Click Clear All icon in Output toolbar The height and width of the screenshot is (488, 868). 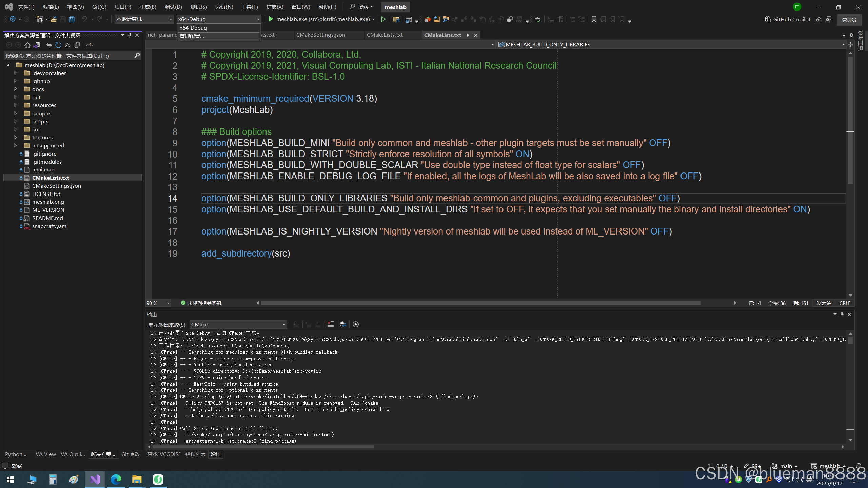pyautogui.click(x=331, y=324)
